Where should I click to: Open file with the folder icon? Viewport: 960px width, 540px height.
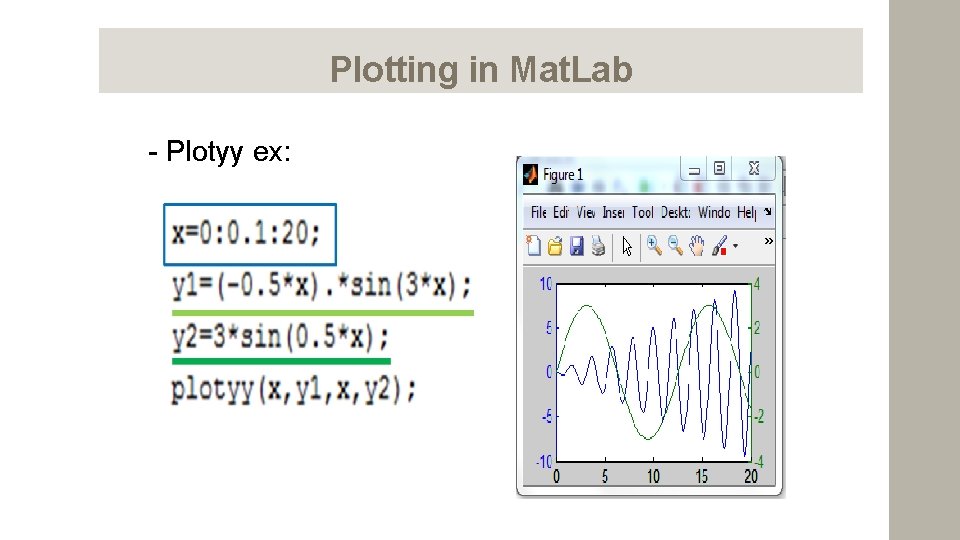click(x=555, y=246)
